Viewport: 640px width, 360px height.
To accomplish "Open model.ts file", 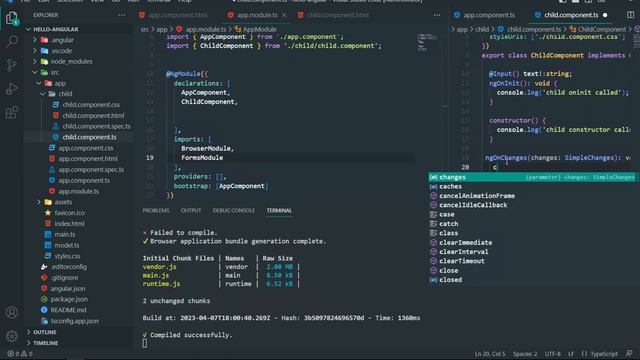I will (x=67, y=245).
